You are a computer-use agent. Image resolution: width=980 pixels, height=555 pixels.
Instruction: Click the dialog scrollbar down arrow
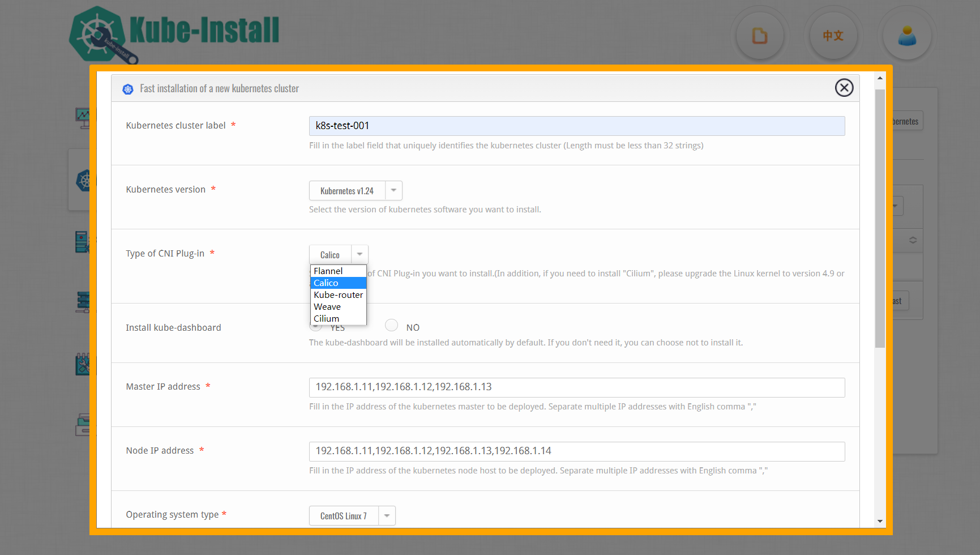880,521
